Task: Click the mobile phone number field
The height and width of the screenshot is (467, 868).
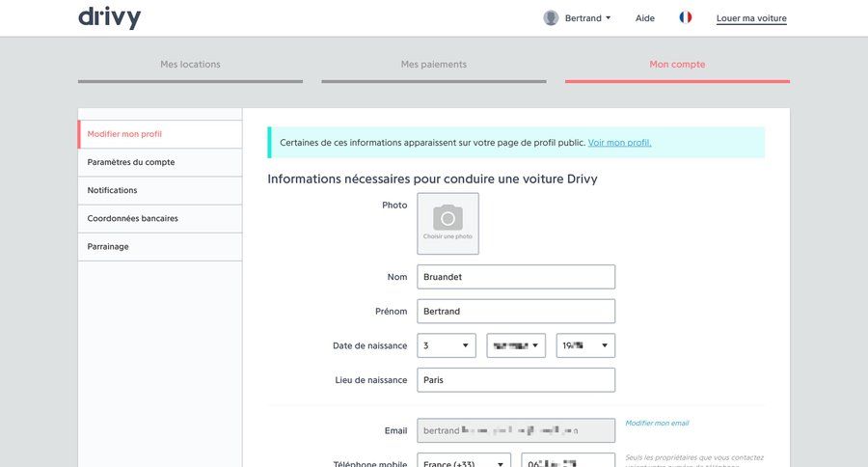Action: pyautogui.click(x=568, y=461)
